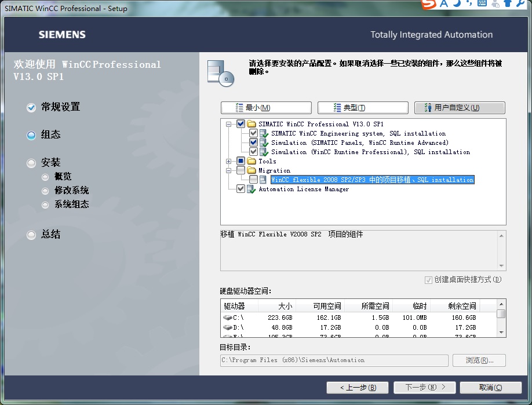Choose the 用户自定义(U) installation preset

click(460, 108)
